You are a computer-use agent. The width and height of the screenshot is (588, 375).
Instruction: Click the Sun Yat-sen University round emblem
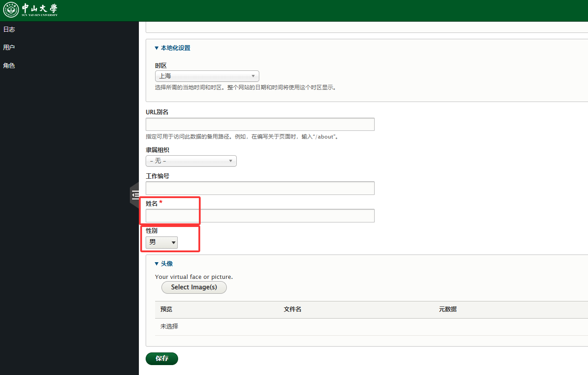11,10
